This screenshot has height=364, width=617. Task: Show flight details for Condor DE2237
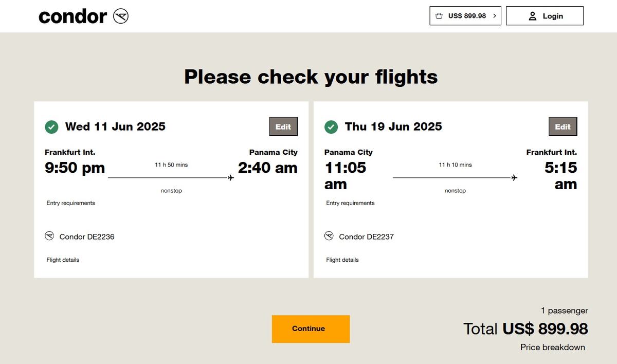click(342, 260)
